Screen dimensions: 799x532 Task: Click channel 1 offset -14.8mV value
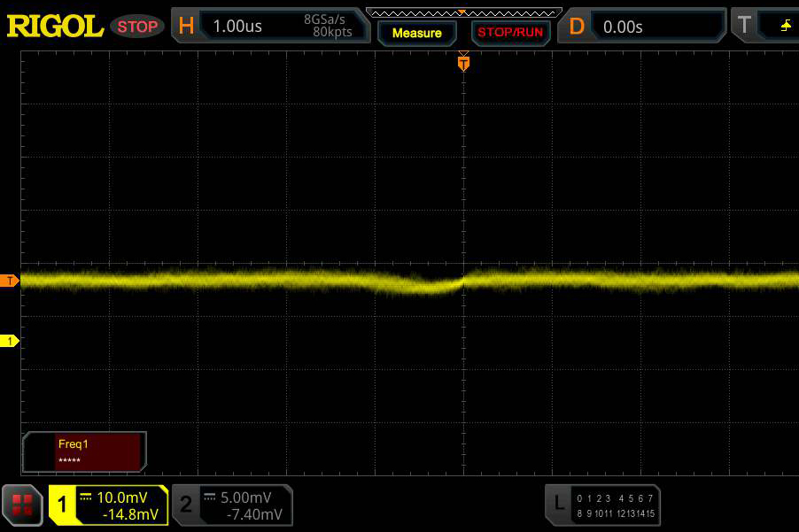[130, 514]
